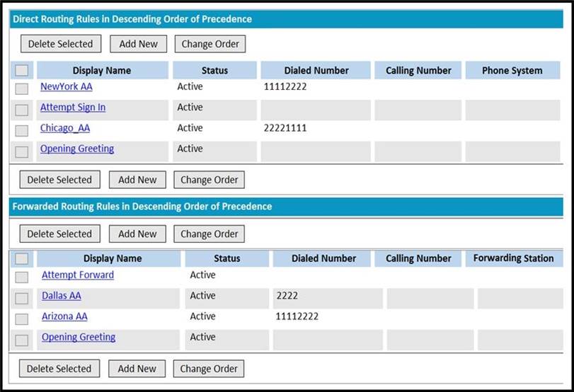Open the Attempt Forward rule link
574x392 pixels.
(x=77, y=275)
